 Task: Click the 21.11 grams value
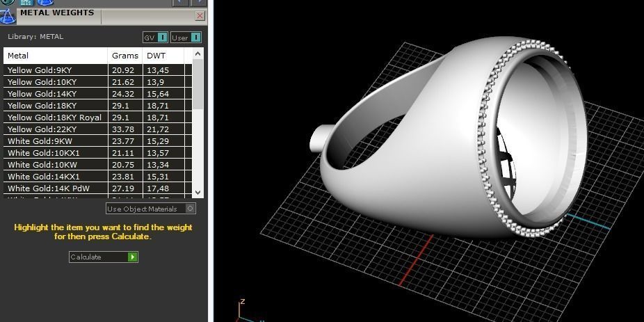123,153
